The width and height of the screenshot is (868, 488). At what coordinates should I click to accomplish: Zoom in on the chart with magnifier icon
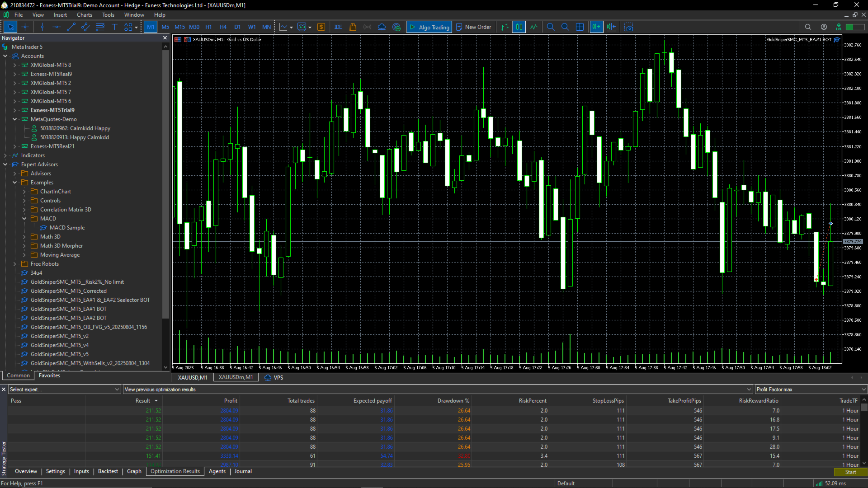tap(551, 27)
